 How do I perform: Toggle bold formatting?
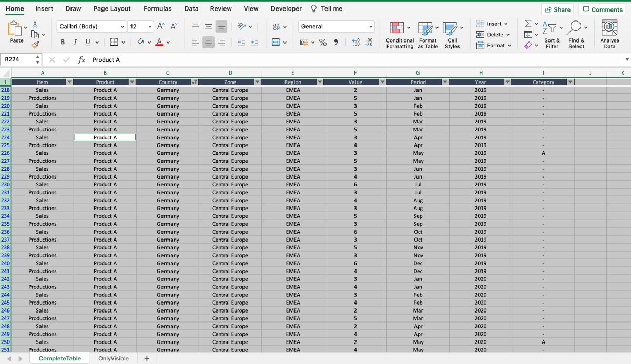tap(62, 42)
